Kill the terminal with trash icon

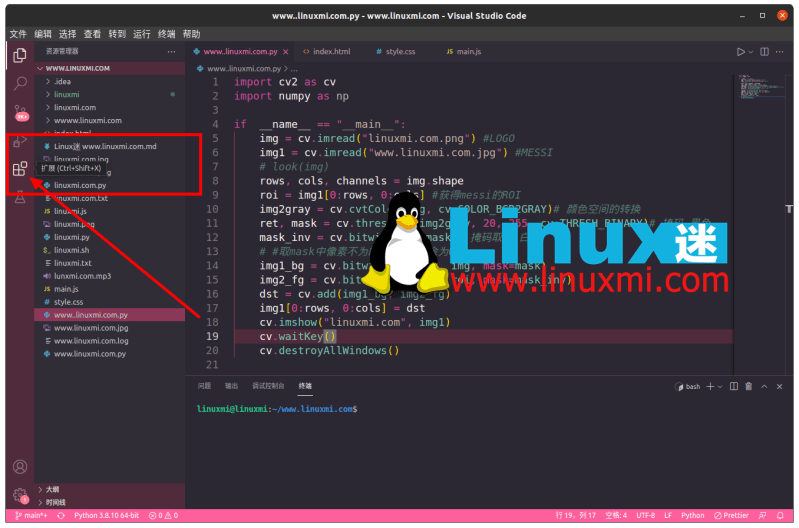coord(749,387)
